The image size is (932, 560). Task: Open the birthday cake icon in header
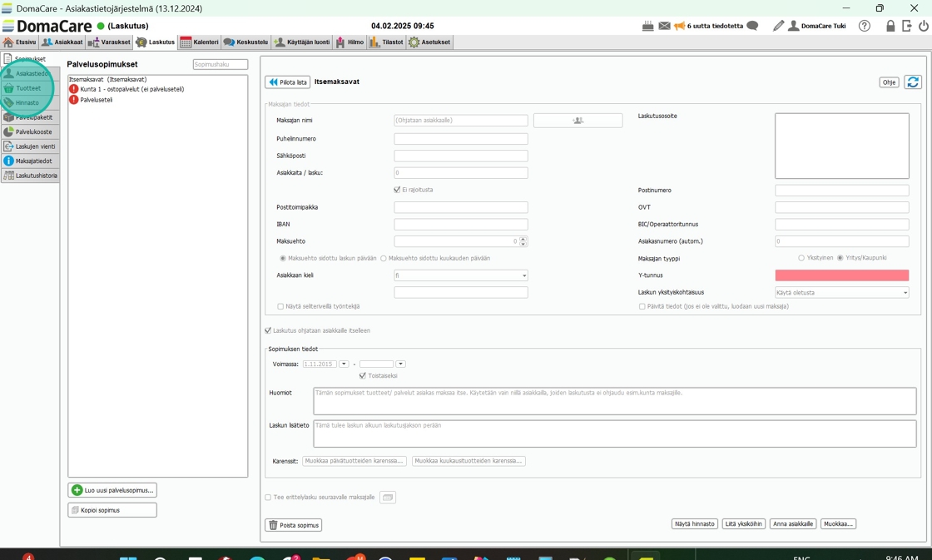(648, 26)
